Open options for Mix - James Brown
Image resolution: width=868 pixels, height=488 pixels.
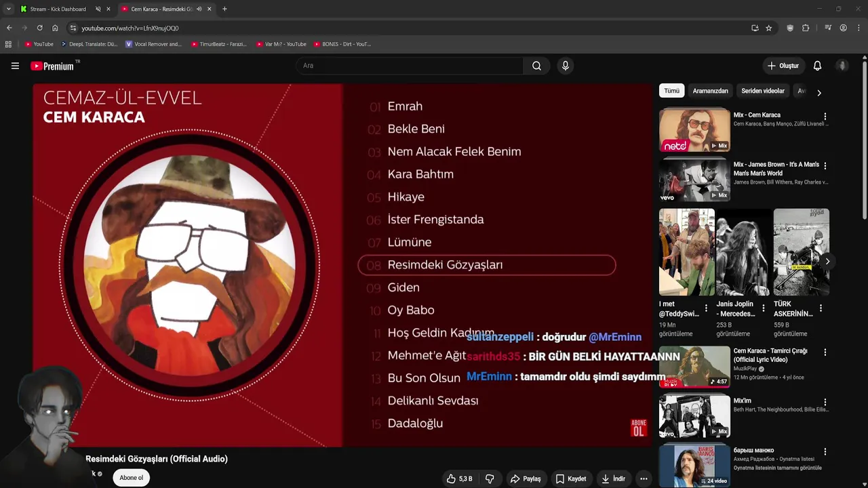825,166
